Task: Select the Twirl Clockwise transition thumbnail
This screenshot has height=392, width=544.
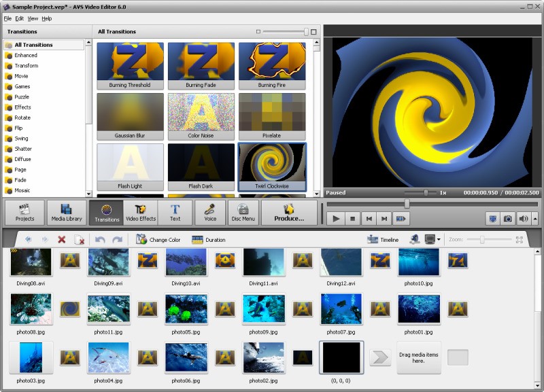Action: [271, 162]
